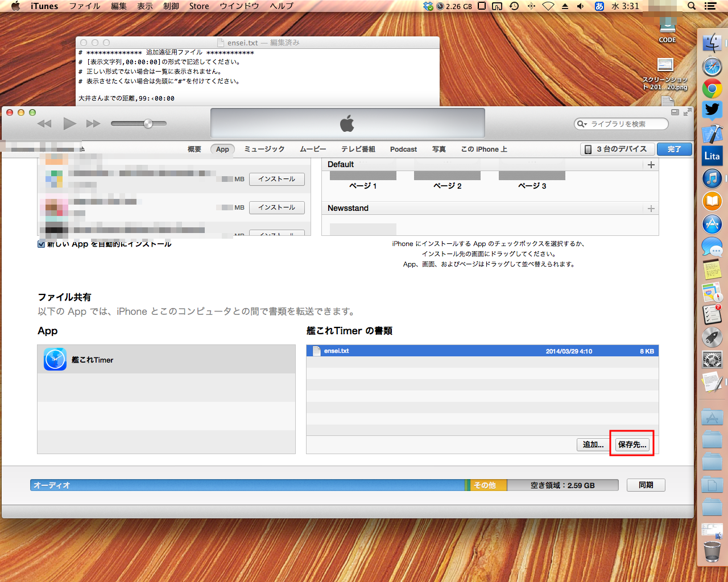Open Spotlight search magnifier icon
The width and height of the screenshot is (728, 582).
[692, 6]
